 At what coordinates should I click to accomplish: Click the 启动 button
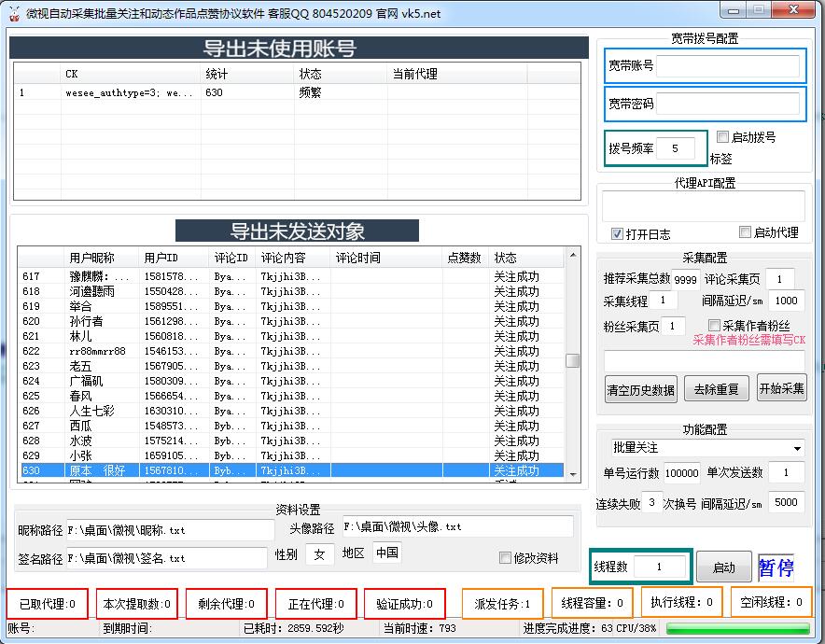tap(723, 567)
